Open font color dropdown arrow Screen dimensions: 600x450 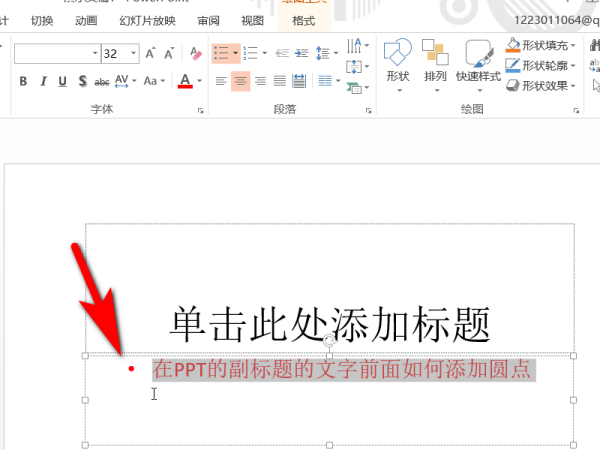(199, 81)
